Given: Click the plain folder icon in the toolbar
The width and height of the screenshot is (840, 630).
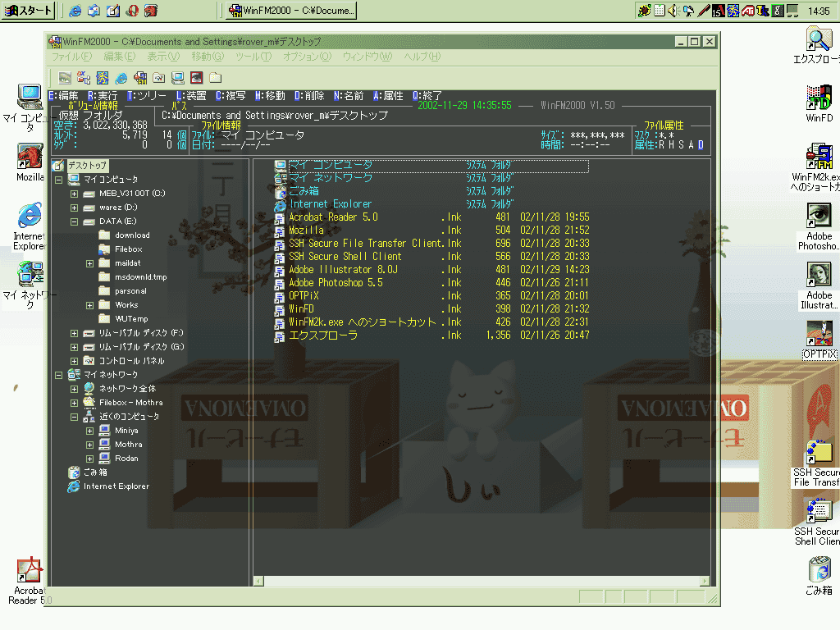Looking at the screenshot, I should (216, 78).
